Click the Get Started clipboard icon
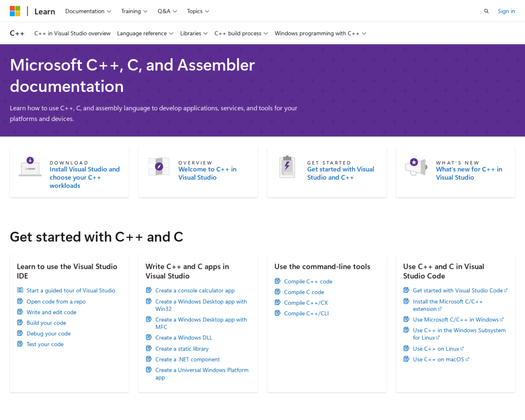This screenshot has width=525, height=420. click(287, 167)
